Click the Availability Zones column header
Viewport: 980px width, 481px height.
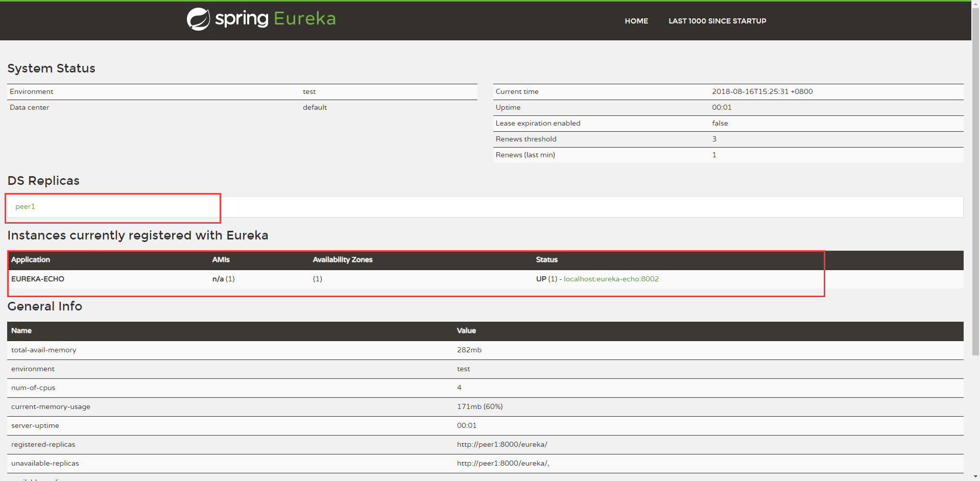pos(343,259)
